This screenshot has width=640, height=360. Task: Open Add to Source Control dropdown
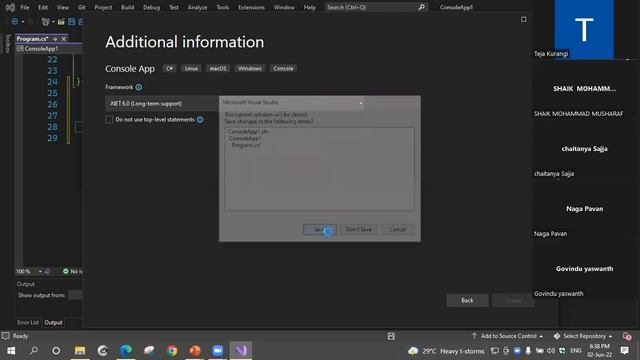point(507,336)
